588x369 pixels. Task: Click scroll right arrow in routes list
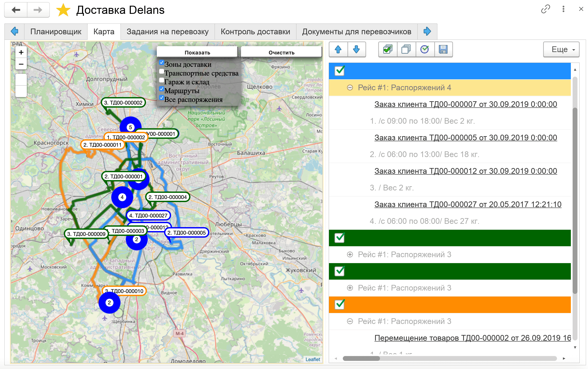(564, 358)
